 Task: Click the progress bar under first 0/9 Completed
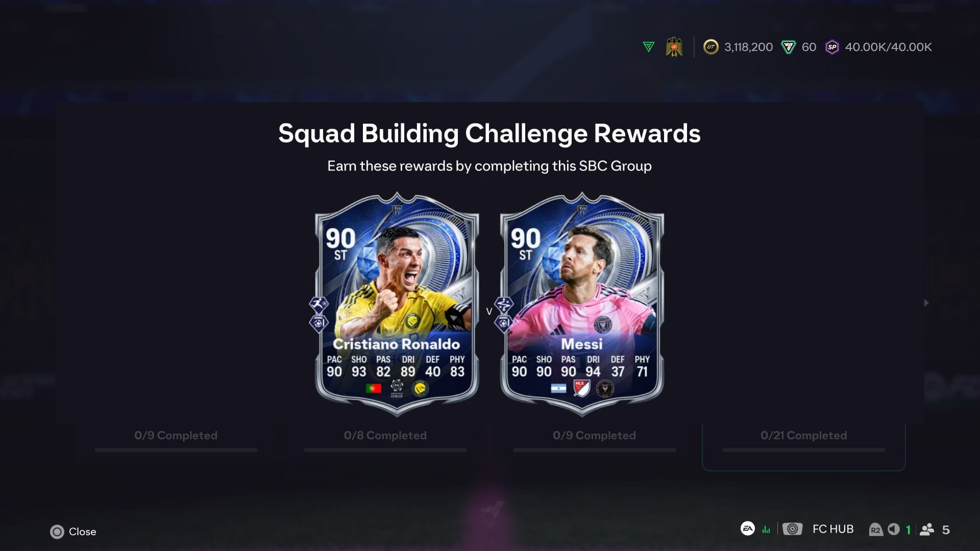point(176,450)
